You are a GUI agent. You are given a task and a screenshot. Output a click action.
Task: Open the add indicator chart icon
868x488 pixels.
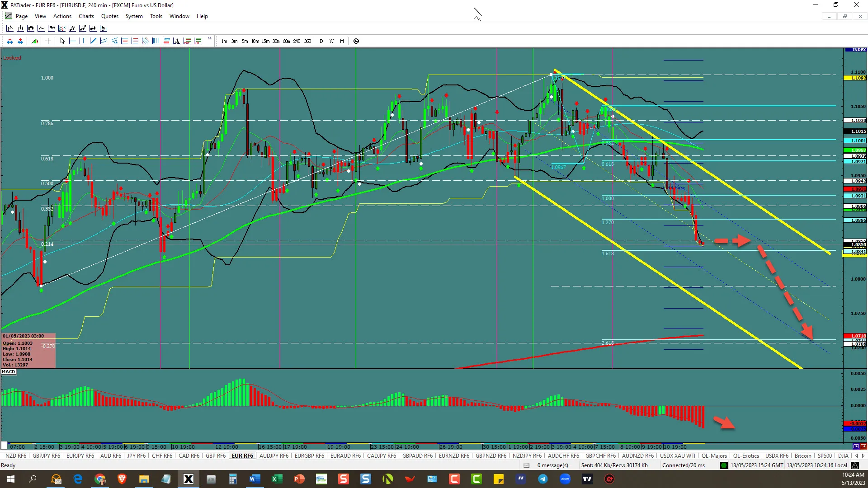[34, 41]
